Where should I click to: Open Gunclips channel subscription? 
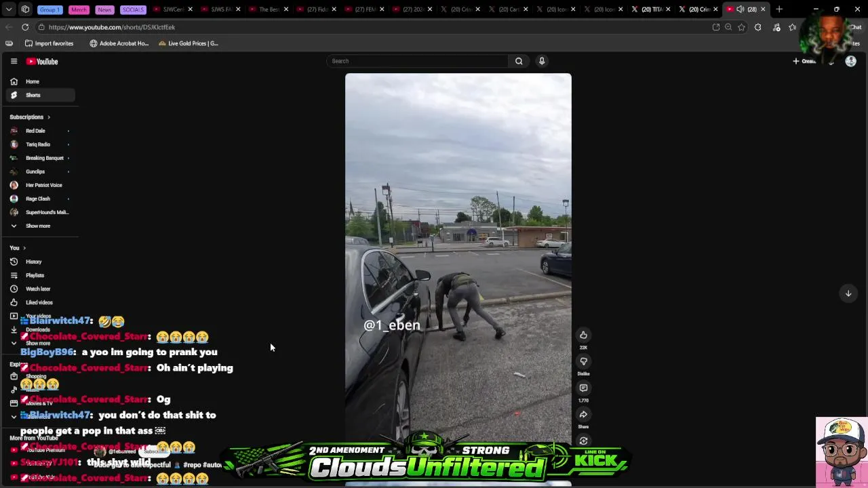point(40,171)
